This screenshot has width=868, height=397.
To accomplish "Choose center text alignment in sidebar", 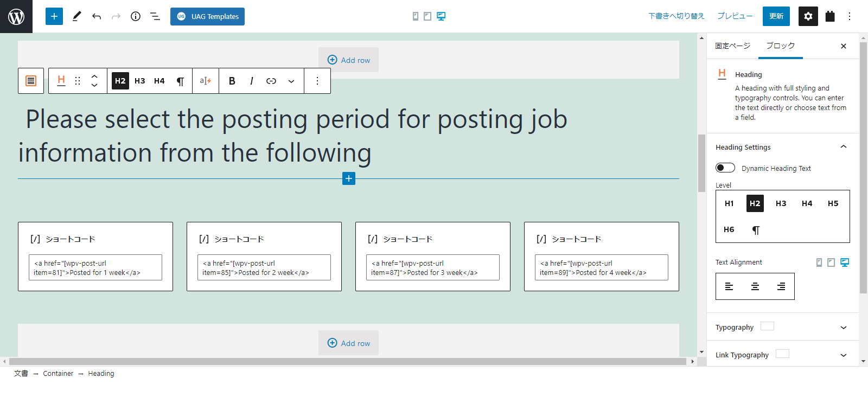I will click(755, 286).
